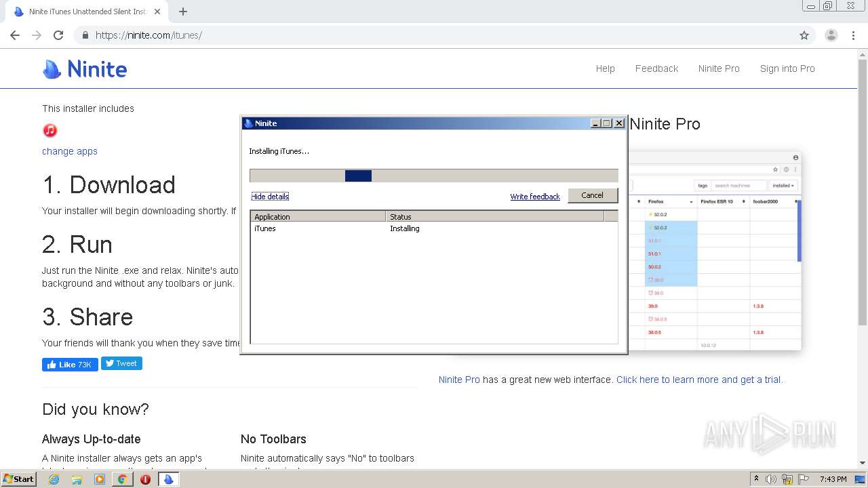Click the Ninite logo in page header
Viewport: 868px width, 488px height.
click(85, 69)
